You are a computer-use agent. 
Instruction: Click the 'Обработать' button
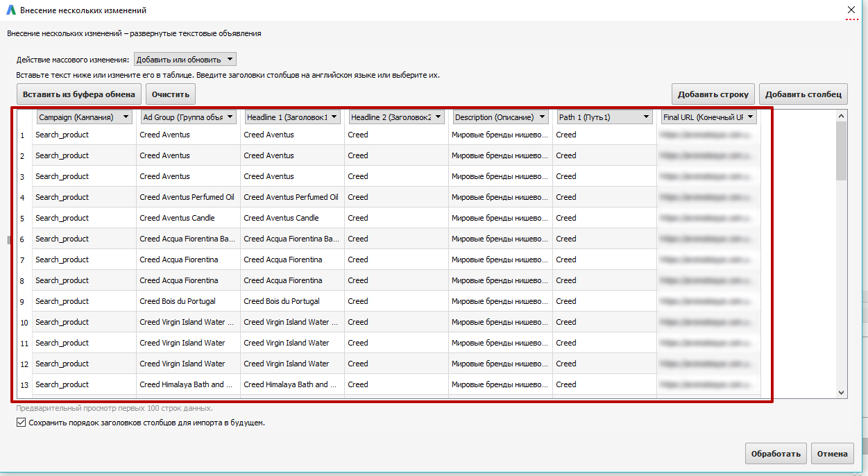(x=776, y=454)
